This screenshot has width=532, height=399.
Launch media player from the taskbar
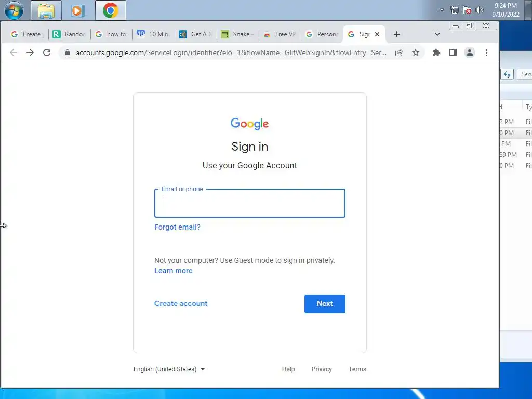[x=77, y=10]
